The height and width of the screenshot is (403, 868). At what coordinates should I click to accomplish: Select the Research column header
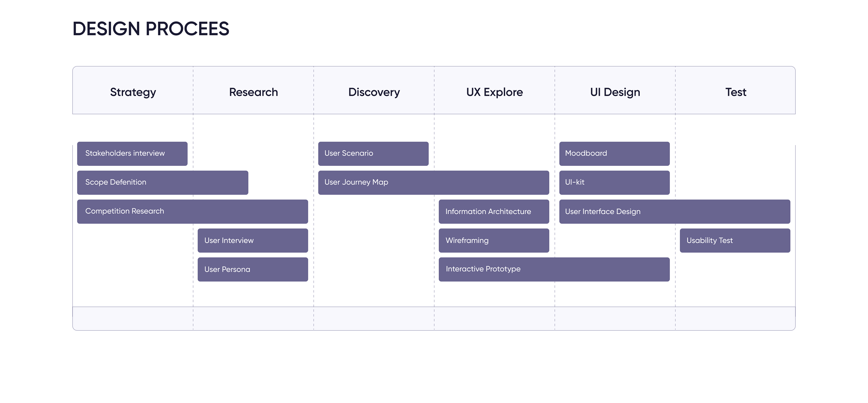point(253,92)
